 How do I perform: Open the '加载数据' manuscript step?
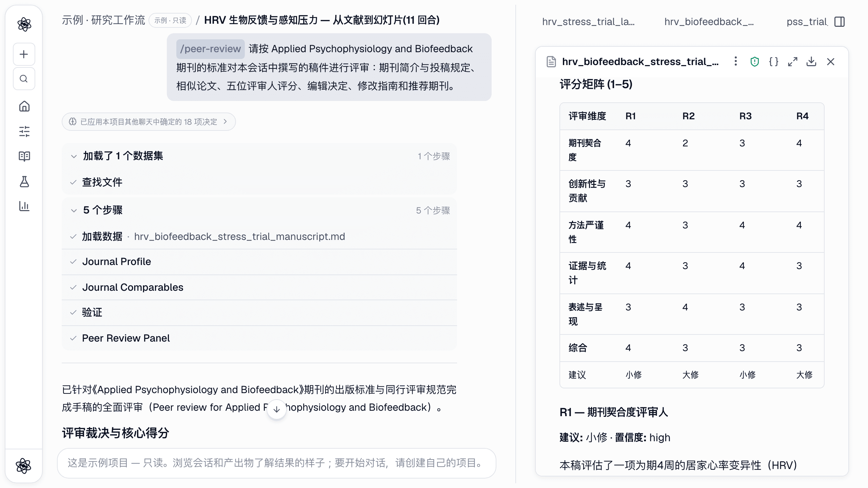[x=259, y=237]
